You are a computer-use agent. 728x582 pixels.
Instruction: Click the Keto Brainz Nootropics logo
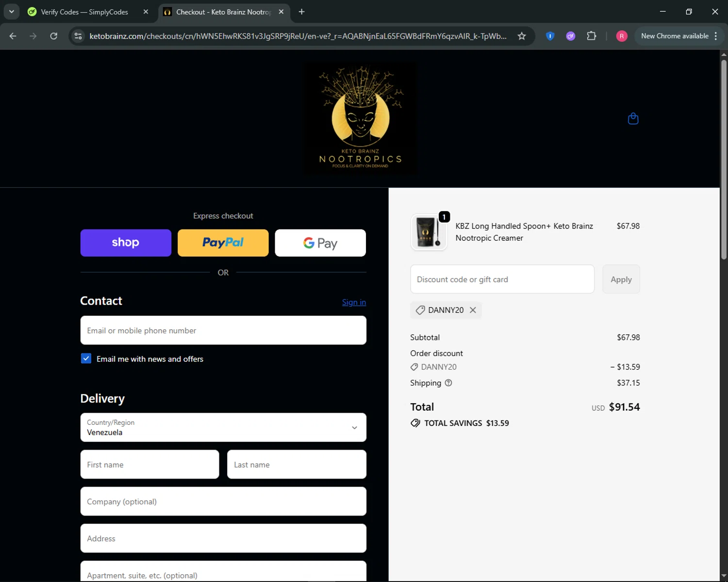coord(360,118)
